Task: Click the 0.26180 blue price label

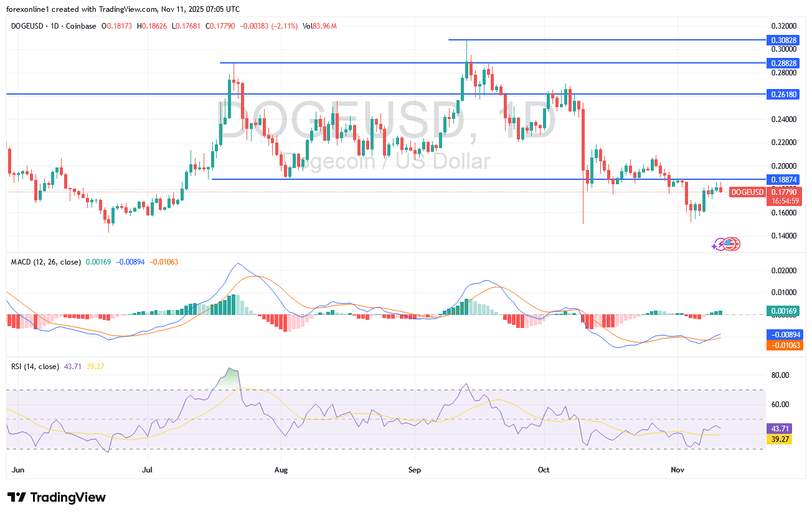Action: [x=781, y=94]
